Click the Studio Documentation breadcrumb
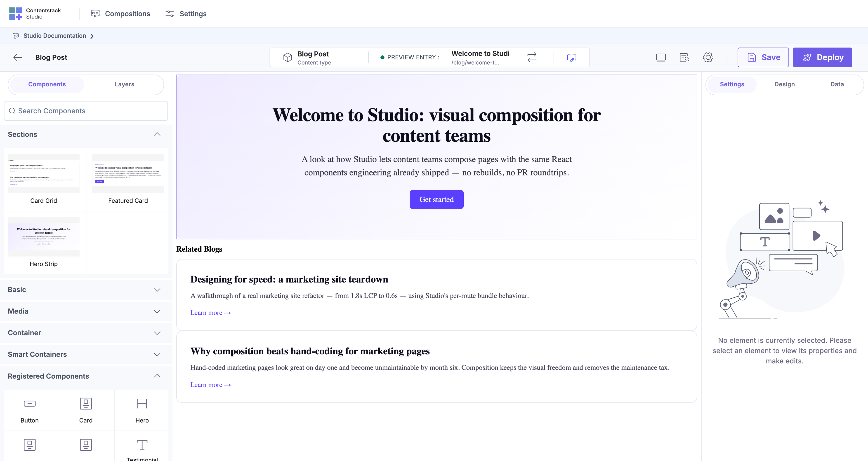868x461 pixels. click(x=54, y=36)
